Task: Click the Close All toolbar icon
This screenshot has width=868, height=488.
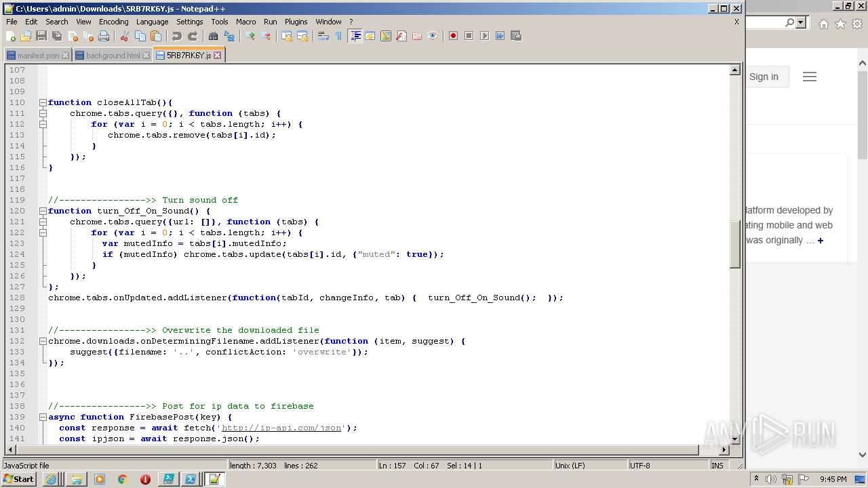Action: [88, 36]
